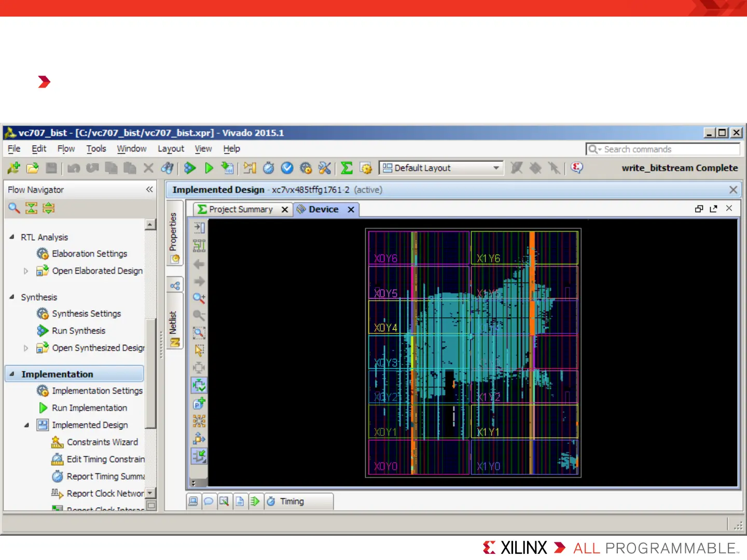Screen dimensions: 747x560
Task: Click Run Implementation in Flow Navigator
Action: pos(89,408)
